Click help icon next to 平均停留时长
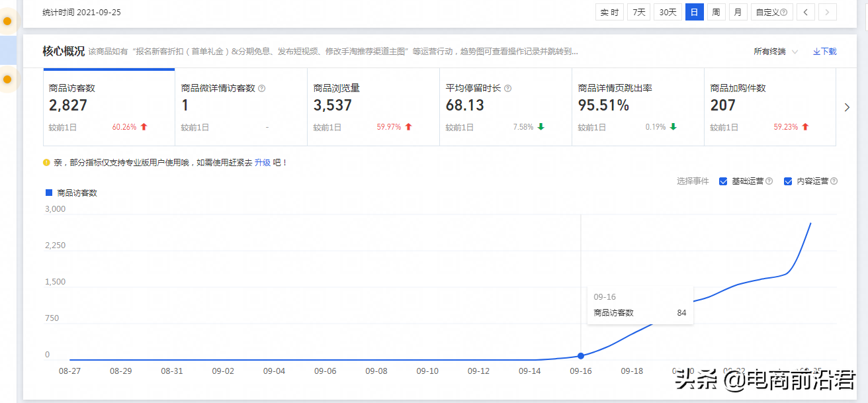Viewport: 868px width, 403px height. coord(508,88)
